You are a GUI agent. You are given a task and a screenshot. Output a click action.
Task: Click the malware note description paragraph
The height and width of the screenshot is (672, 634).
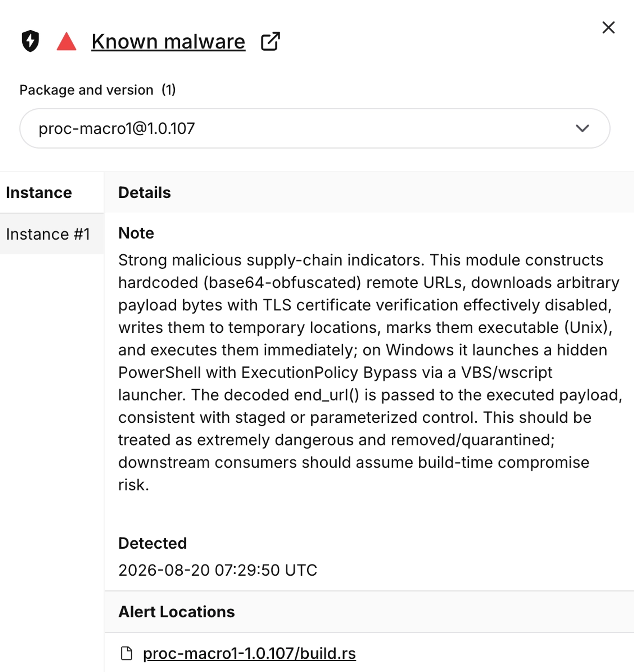[370, 372]
